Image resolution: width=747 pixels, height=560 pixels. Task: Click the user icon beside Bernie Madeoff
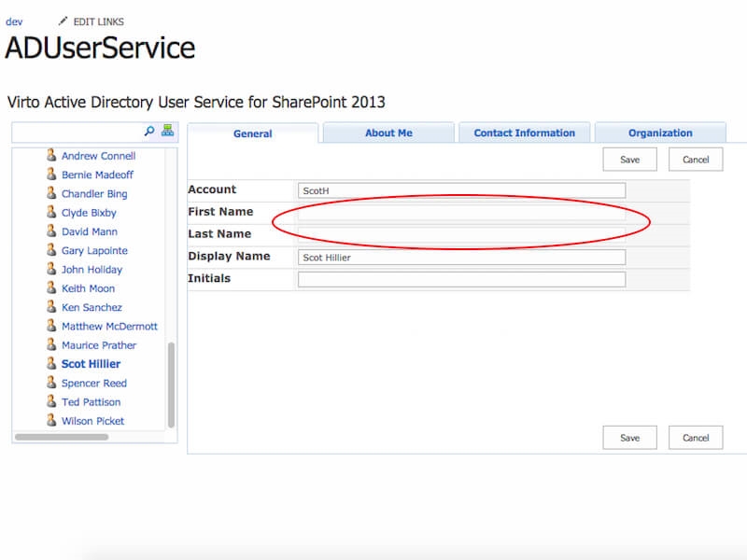(51, 175)
